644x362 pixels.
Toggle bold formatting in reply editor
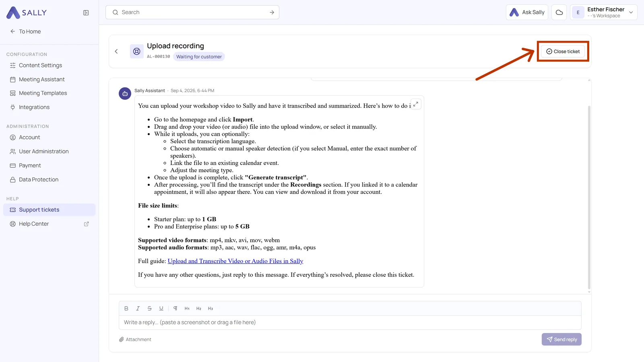tap(126, 309)
